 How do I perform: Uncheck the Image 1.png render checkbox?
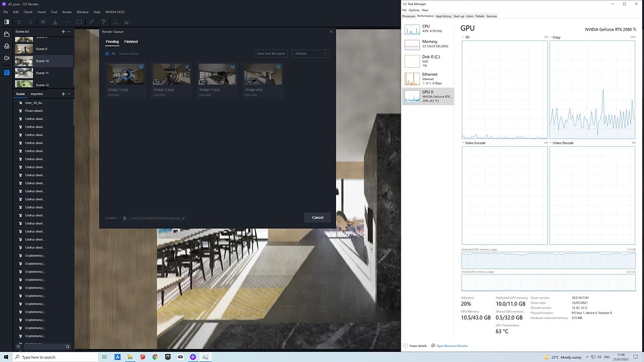[233, 66]
